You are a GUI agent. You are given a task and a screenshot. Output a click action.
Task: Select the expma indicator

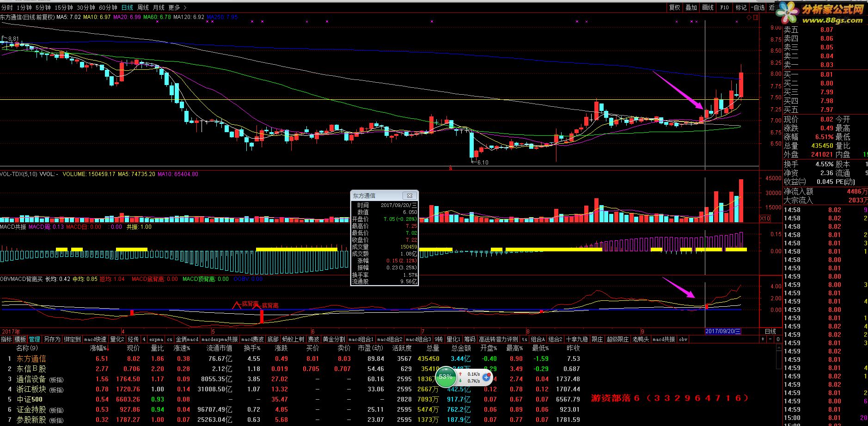[x=156, y=339]
